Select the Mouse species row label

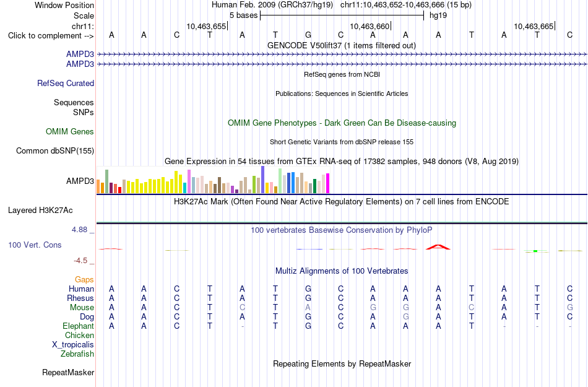click(82, 308)
